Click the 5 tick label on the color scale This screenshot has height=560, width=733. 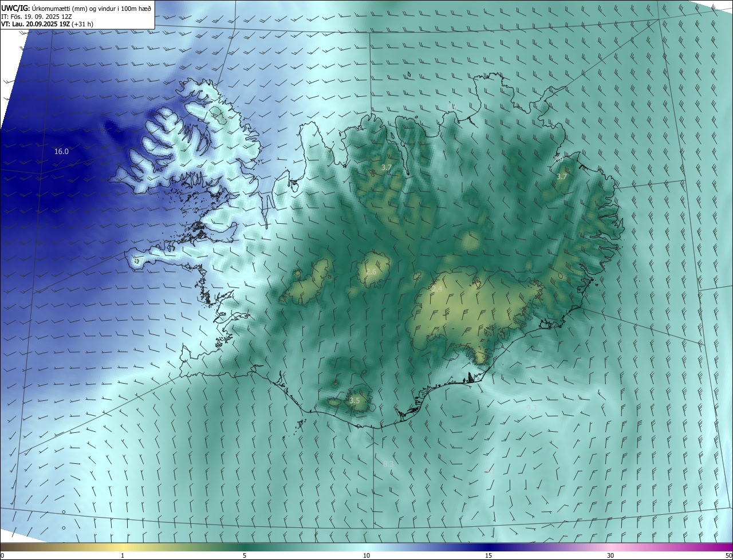tap(245, 555)
